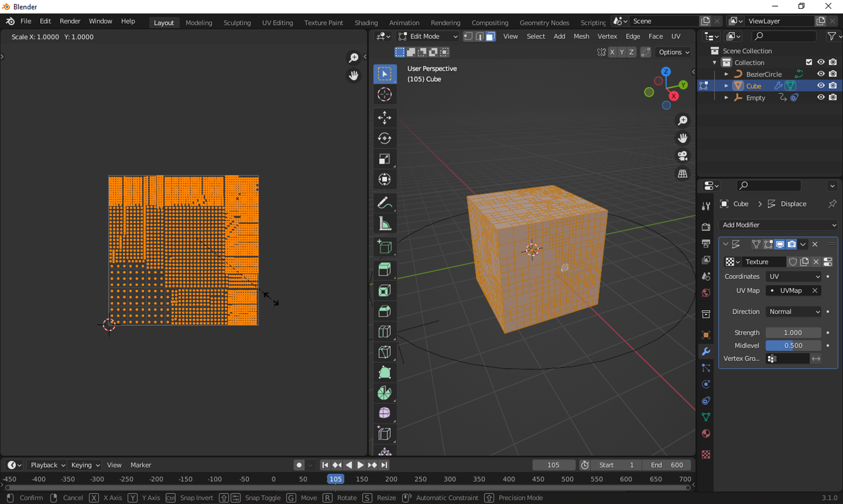Jump to the last frame

[x=385, y=465]
